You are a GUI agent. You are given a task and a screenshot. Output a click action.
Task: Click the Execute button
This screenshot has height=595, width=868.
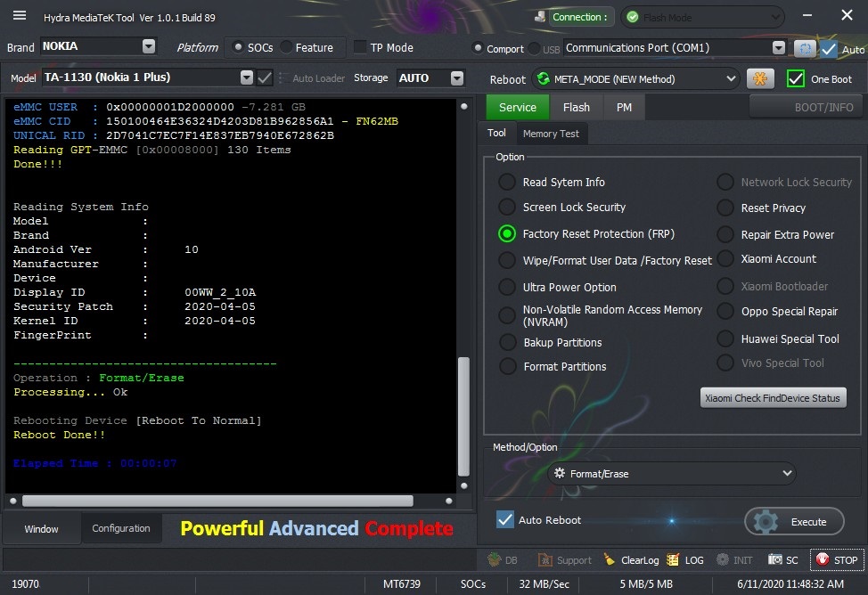(x=794, y=521)
